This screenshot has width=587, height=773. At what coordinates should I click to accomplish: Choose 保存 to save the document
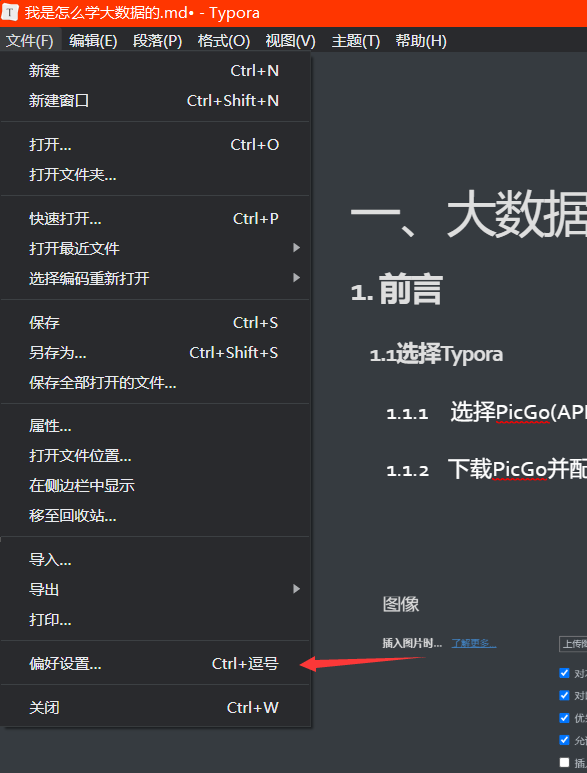155,323
